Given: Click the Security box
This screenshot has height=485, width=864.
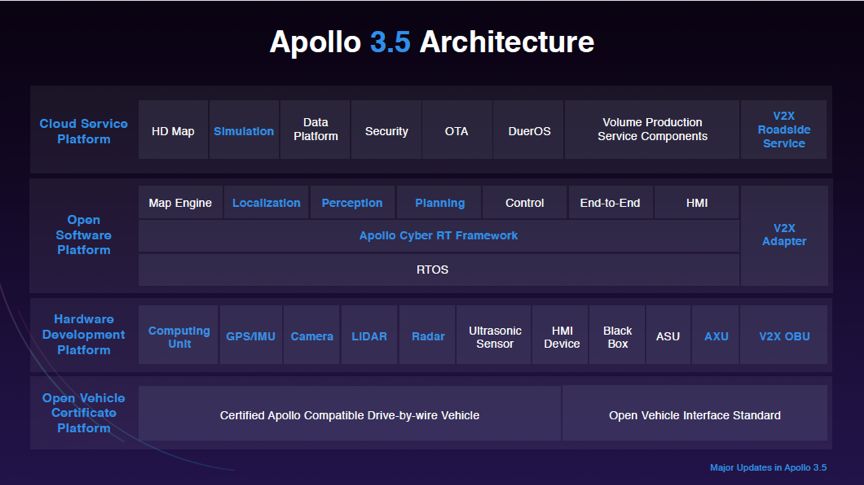Looking at the screenshot, I should pos(386,130).
